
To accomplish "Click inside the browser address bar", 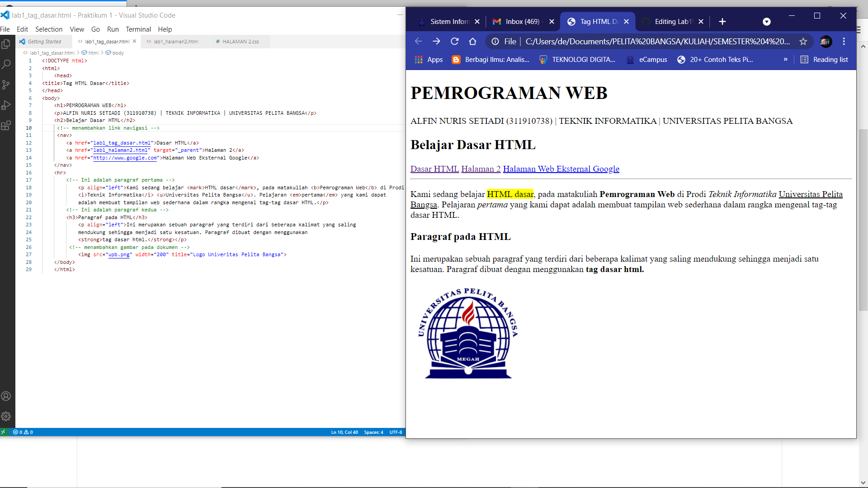I will [x=633, y=41].
